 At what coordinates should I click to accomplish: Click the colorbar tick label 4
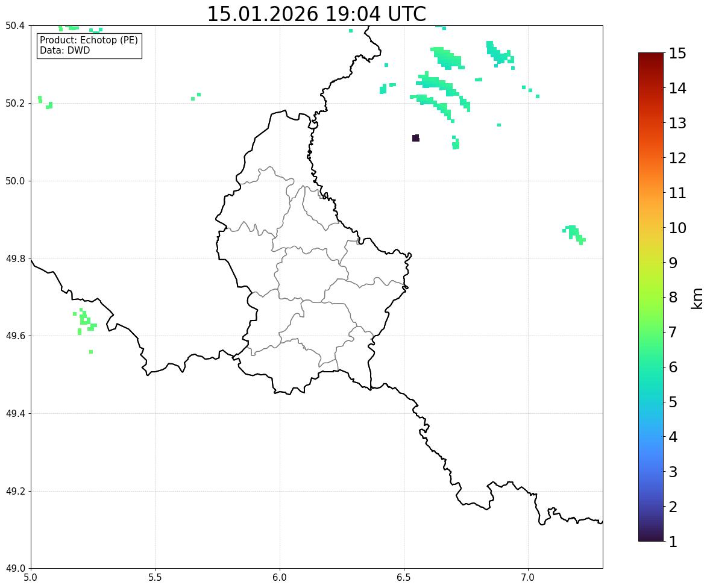coord(673,437)
